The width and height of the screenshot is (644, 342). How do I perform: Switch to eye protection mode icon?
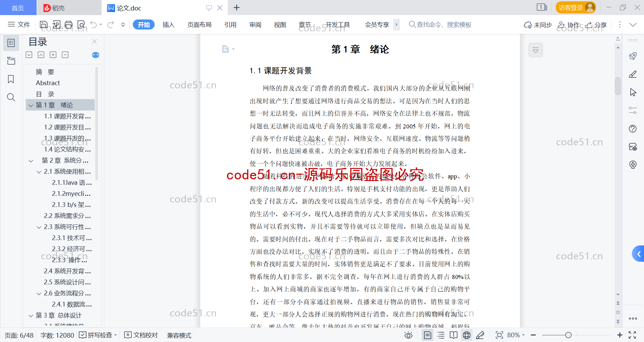pyautogui.click(x=408, y=335)
